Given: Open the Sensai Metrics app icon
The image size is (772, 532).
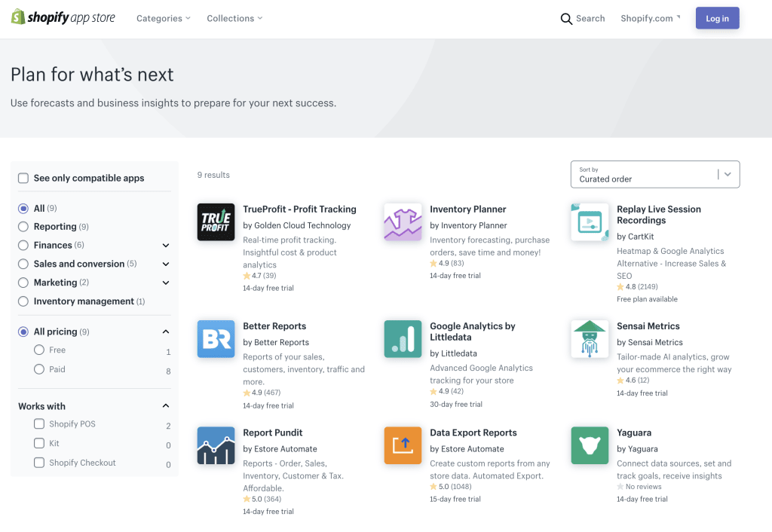Looking at the screenshot, I should pos(590,339).
